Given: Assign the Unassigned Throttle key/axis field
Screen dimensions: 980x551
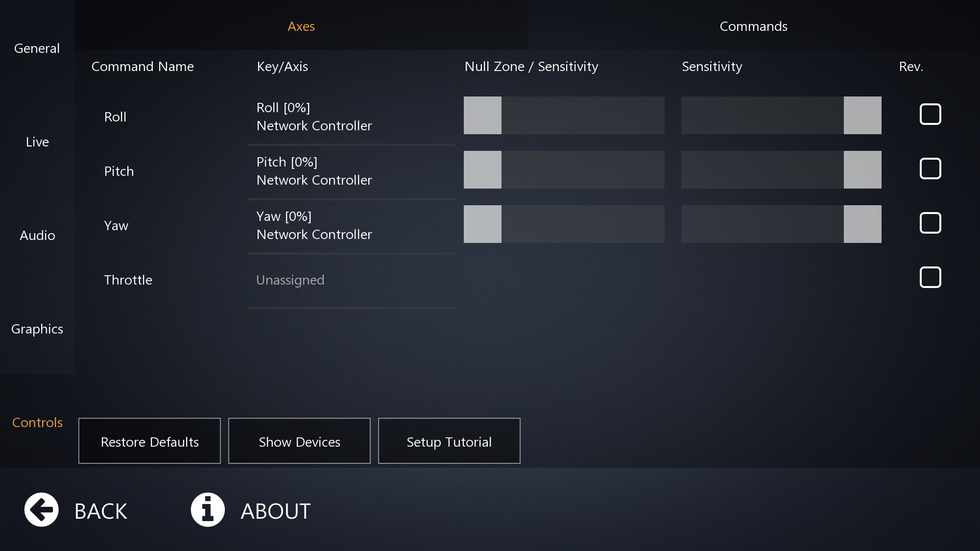Looking at the screenshot, I should pos(351,280).
